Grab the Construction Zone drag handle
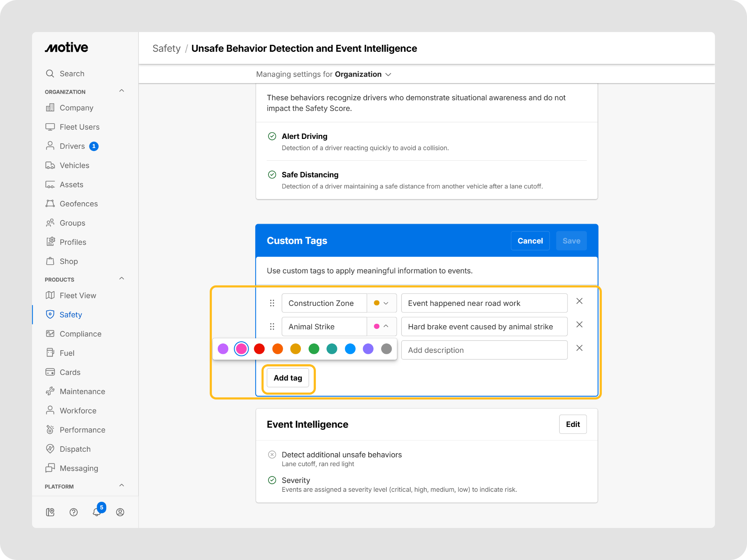The width and height of the screenshot is (747, 560). tap(272, 303)
